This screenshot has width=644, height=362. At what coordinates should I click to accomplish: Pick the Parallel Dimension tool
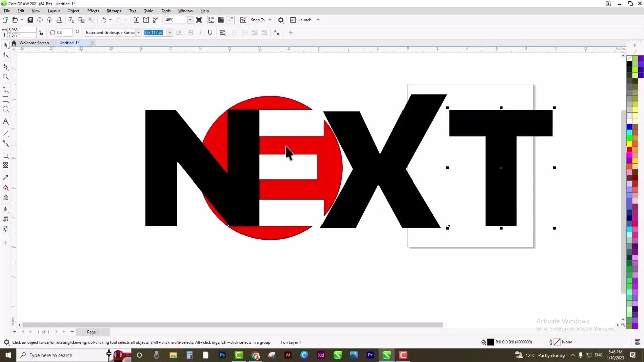pos(6,133)
